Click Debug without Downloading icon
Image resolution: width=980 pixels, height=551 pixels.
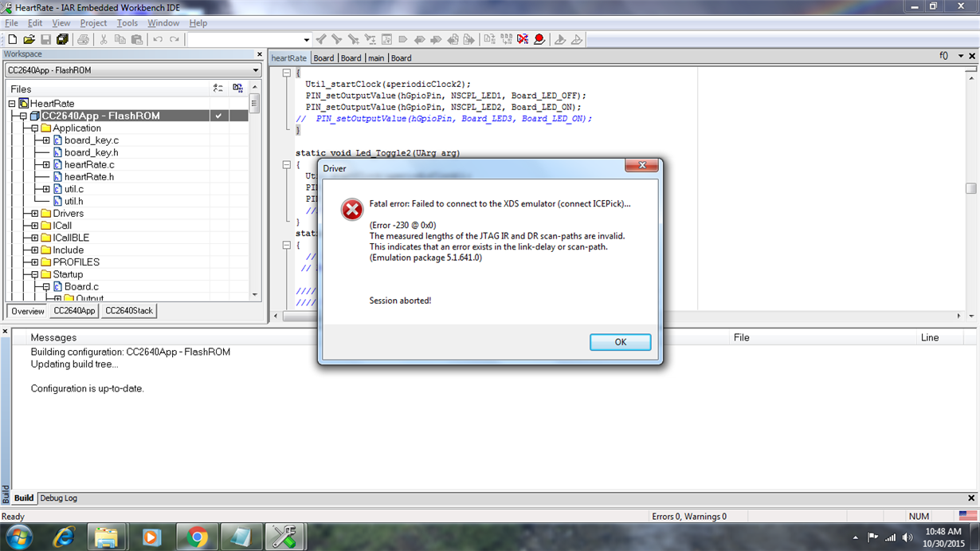coord(577,39)
